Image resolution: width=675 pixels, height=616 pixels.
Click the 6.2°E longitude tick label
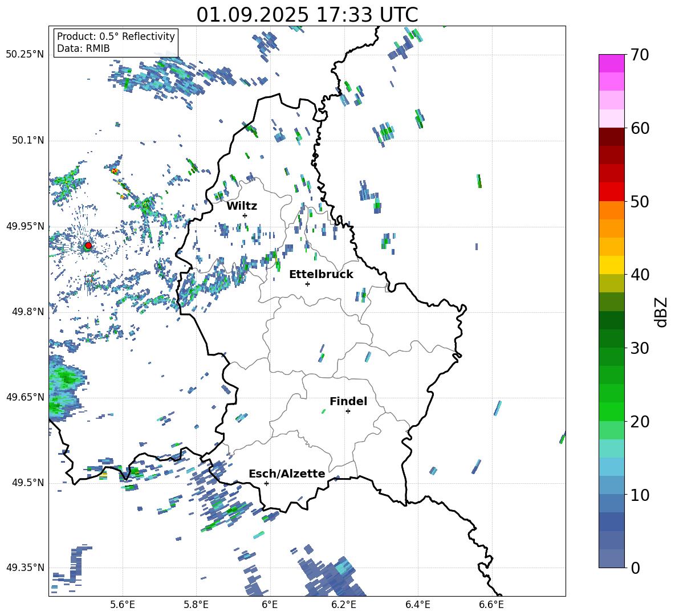pyautogui.click(x=344, y=605)
